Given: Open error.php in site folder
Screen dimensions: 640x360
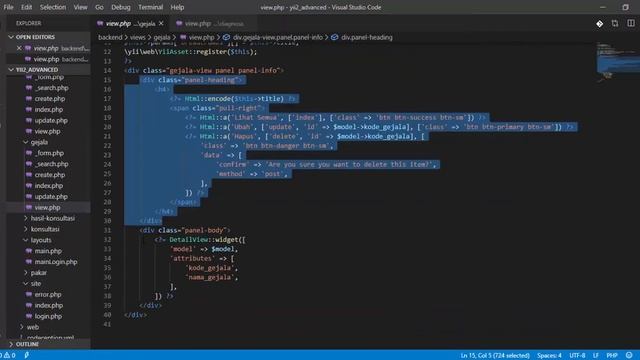Looking at the screenshot, I should [48, 294].
